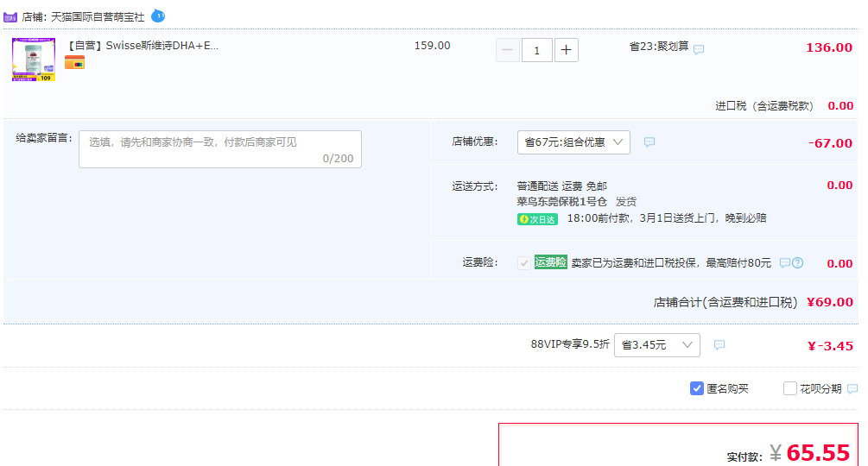The width and height of the screenshot is (868, 466).
Task: Open the comment icon beside 省23:聚划算
Action: pyautogui.click(x=699, y=49)
